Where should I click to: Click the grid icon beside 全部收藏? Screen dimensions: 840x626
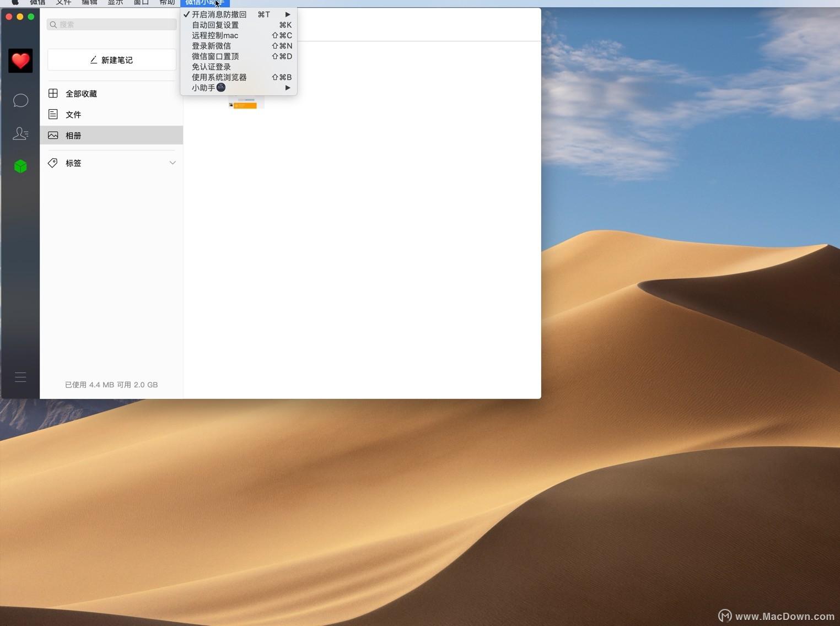point(53,93)
